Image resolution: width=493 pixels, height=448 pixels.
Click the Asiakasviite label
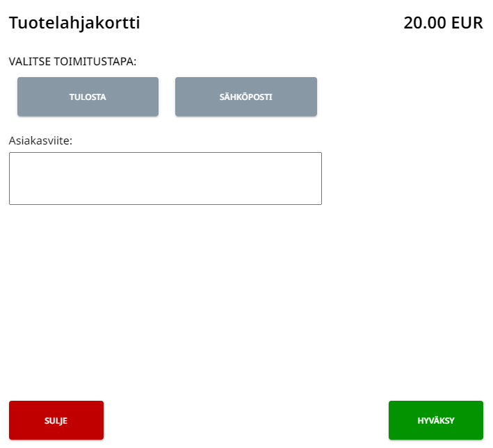(40, 140)
